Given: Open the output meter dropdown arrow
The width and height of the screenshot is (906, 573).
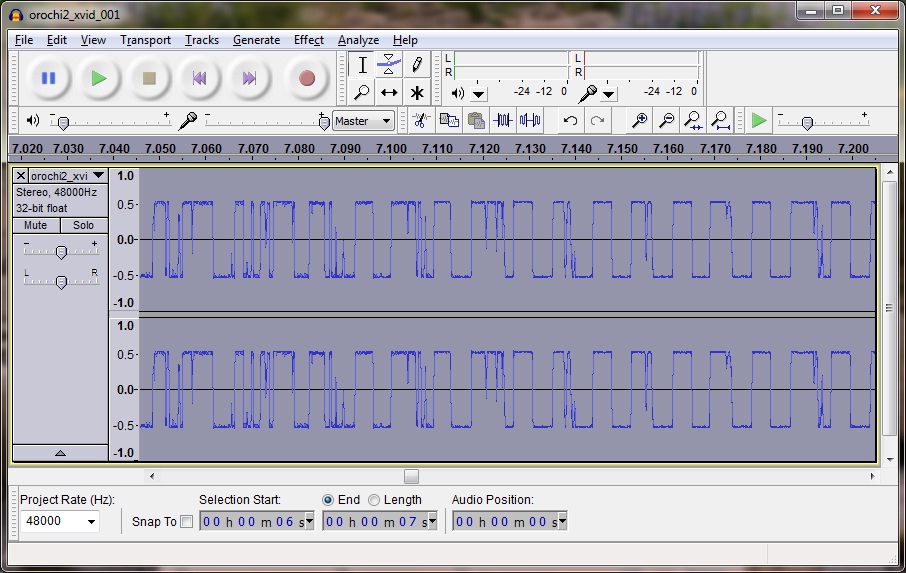Looking at the screenshot, I should pyautogui.click(x=479, y=94).
